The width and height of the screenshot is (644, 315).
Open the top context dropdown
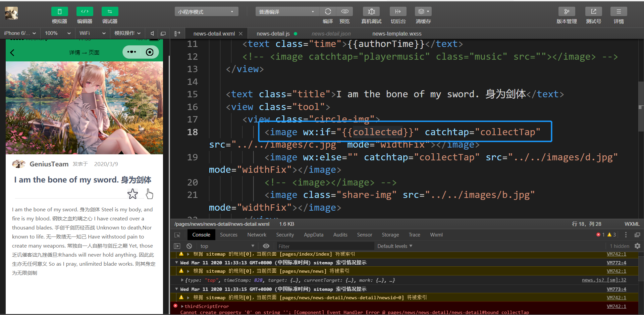(x=227, y=246)
